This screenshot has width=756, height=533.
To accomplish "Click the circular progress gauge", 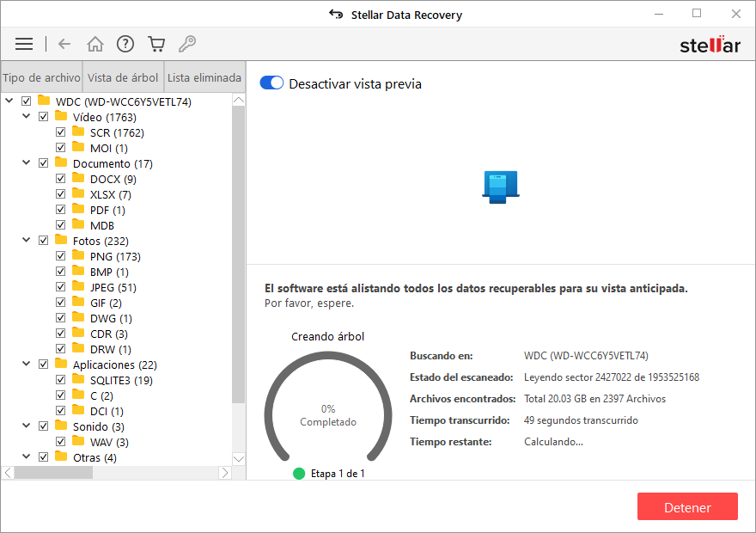I will (x=328, y=406).
